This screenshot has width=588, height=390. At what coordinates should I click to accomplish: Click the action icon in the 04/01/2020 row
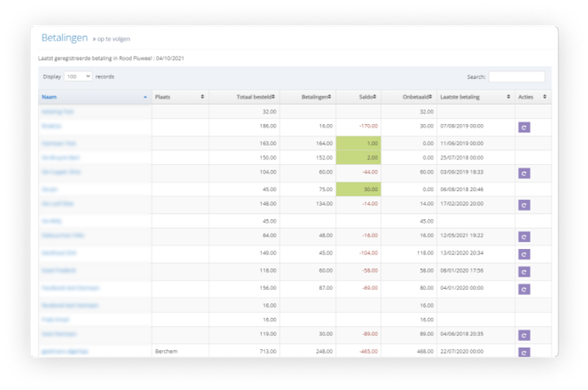tap(524, 289)
